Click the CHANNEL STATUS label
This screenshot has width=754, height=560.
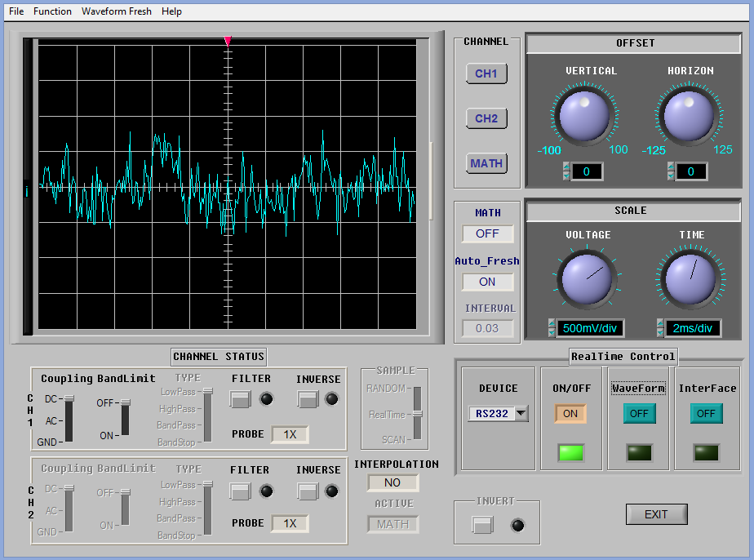click(x=219, y=357)
